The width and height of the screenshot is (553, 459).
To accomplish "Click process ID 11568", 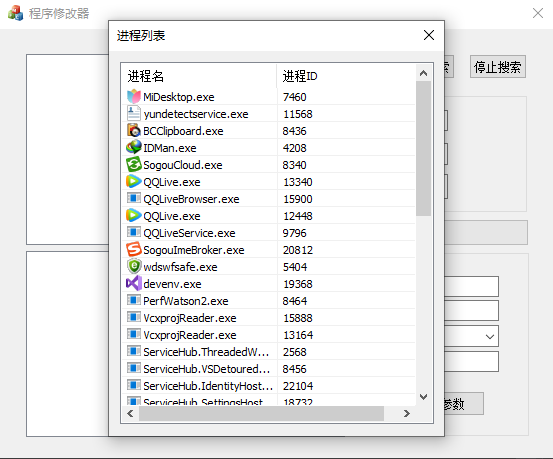I will [x=298, y=114].
